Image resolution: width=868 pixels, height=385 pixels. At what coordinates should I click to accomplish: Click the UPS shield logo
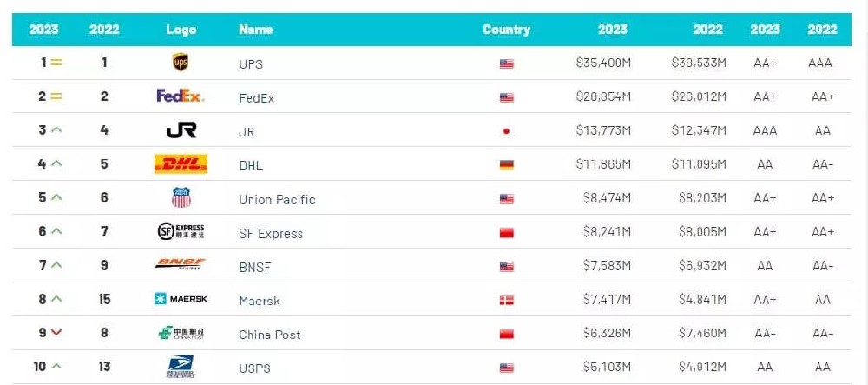[x=181, y=63]
